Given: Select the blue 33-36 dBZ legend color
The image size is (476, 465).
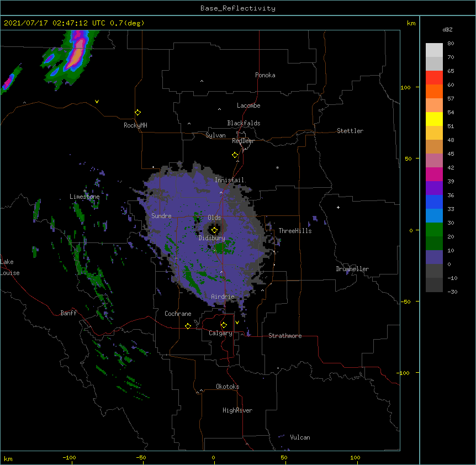Looking at the screenshot, I should click(434, 202).
